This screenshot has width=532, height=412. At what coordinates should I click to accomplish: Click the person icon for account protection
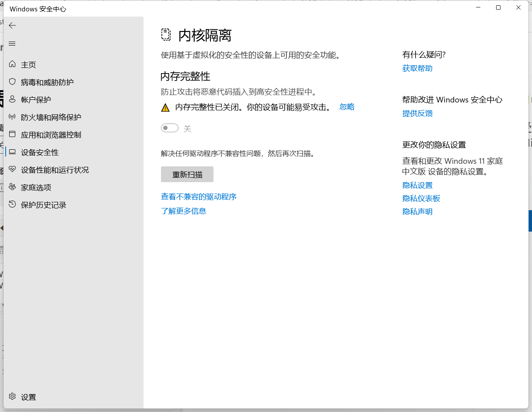coord(12,99)
